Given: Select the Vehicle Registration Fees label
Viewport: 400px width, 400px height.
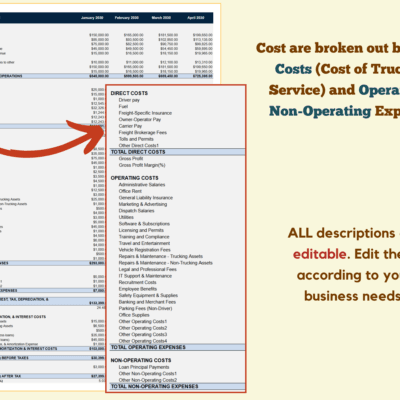Looking at the screenshot, I should [145, 250].
